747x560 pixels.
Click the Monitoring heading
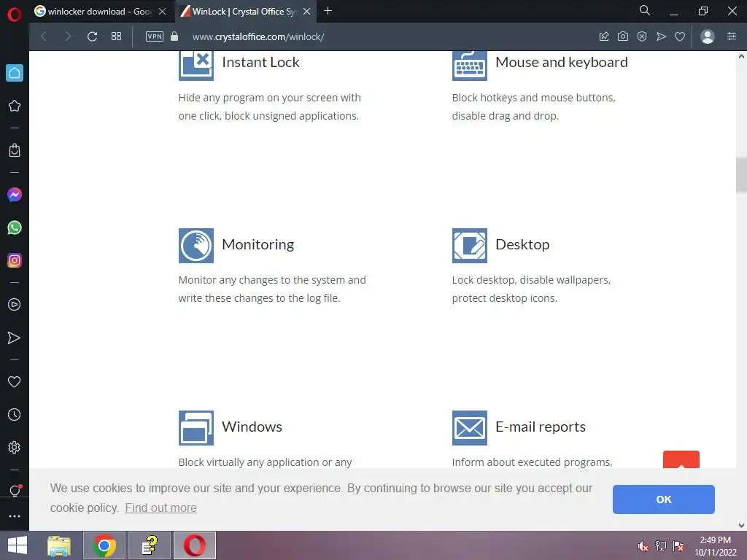[x=258, y=245]
